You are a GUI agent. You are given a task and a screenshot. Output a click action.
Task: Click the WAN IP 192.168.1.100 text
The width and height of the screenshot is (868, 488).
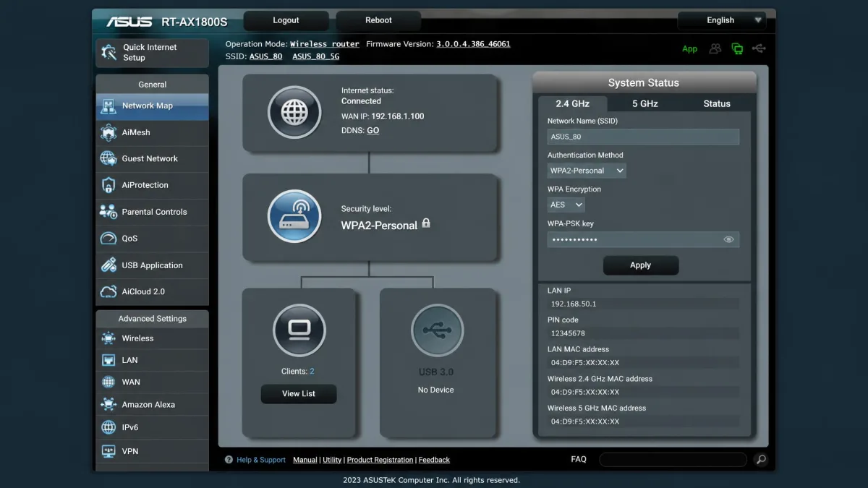click(x=398, y=116)
